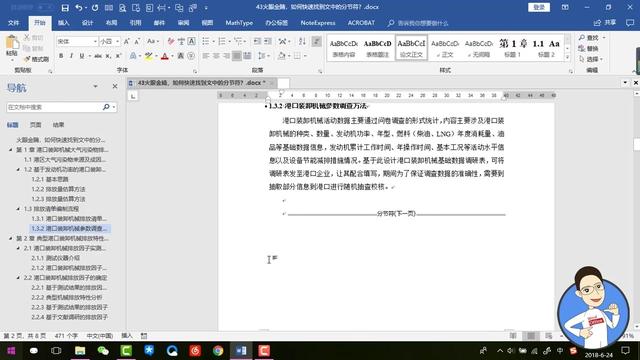Collapse the 2.2 heading in navigation pane
Image resolution: width=640 pixels, height=360 pixels.
point(18,278)
